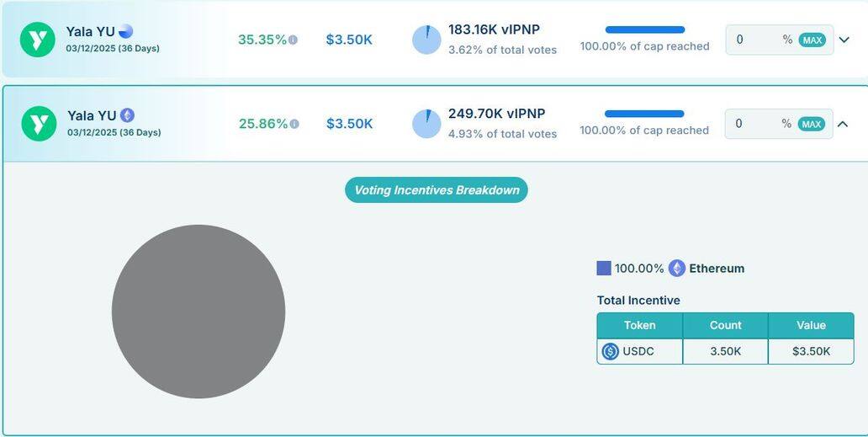Click the Yala logo in first pool row
The height and width of the screenshot is (437, 868).
pos(38,40)
